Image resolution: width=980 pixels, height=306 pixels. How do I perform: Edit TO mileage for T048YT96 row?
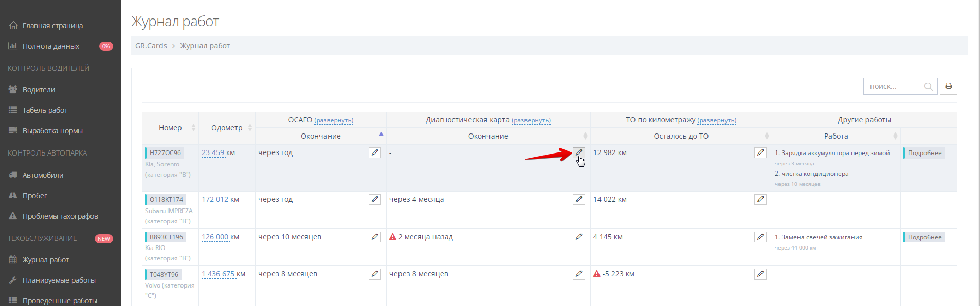[x=760, y=274]
